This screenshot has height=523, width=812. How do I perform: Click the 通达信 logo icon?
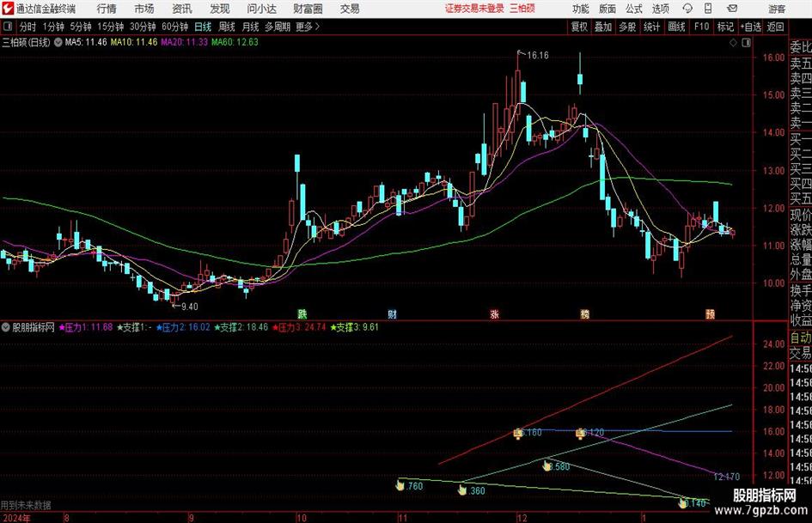8,9
